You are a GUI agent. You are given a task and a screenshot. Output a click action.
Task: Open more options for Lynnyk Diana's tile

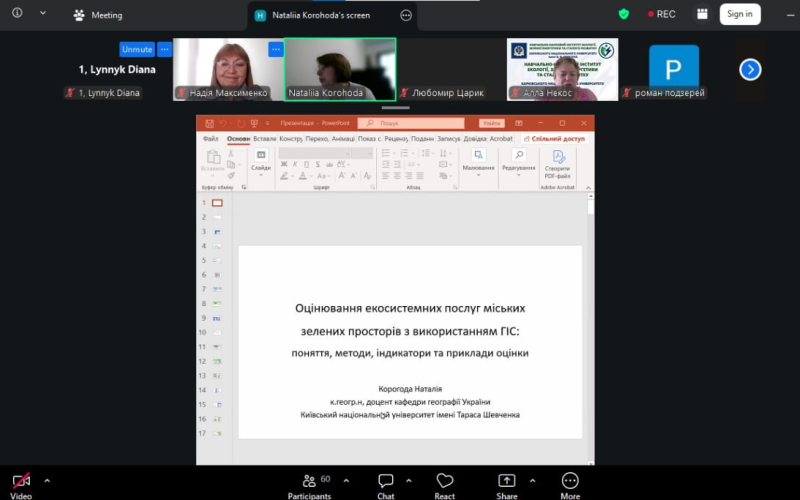click(x=164, y=49)
